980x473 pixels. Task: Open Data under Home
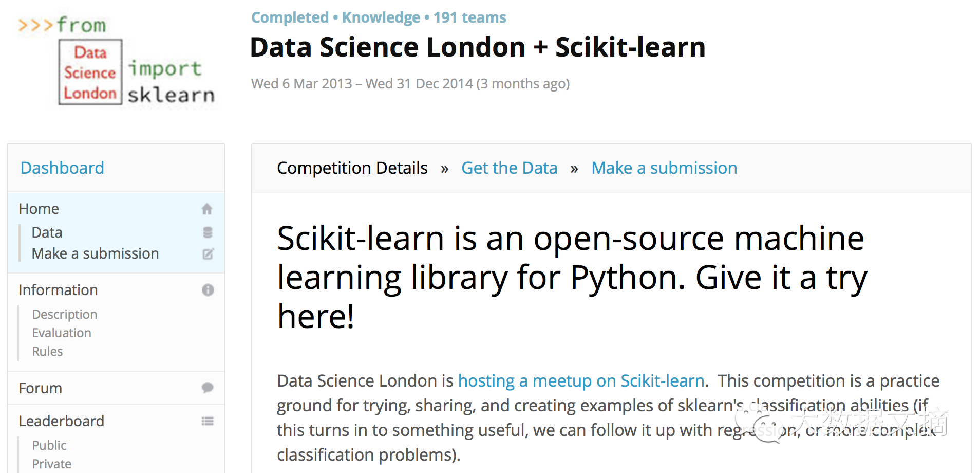[47, 232]
